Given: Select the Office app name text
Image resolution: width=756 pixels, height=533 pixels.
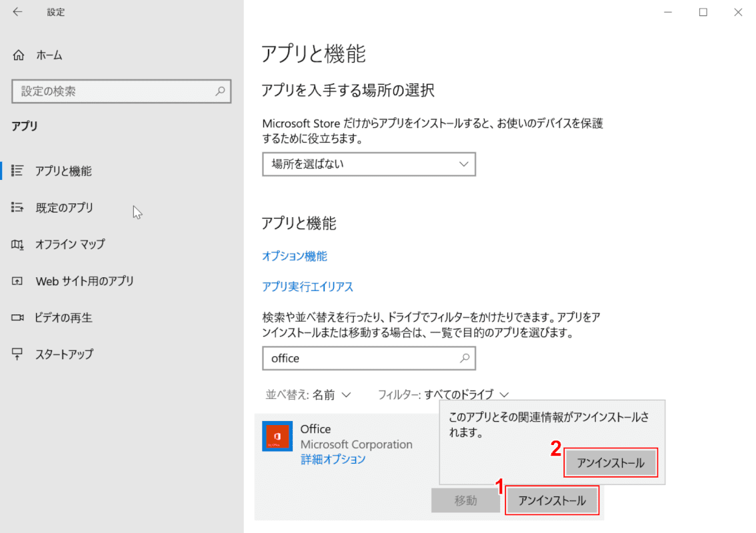Looking at the screenshot, I should (x=316, y=429).
